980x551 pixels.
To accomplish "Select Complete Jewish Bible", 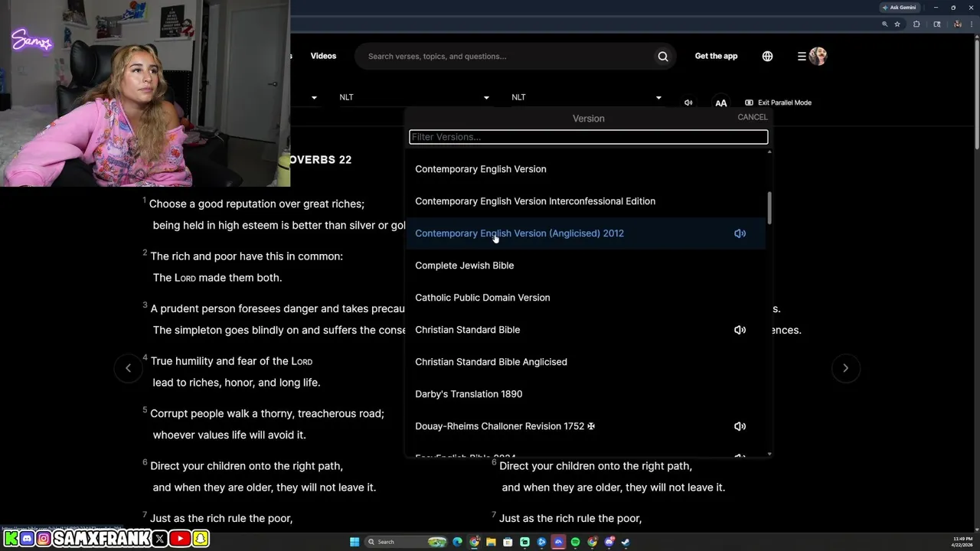I will [586, 266].
